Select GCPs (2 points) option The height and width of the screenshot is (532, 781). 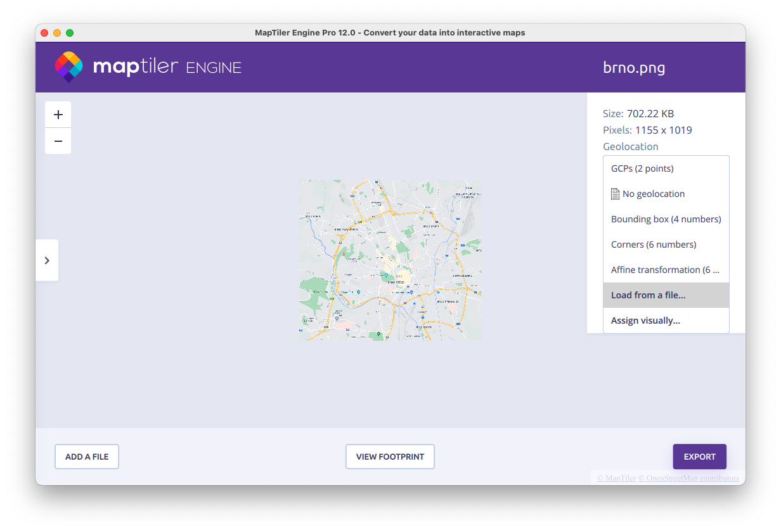[642, 168]
